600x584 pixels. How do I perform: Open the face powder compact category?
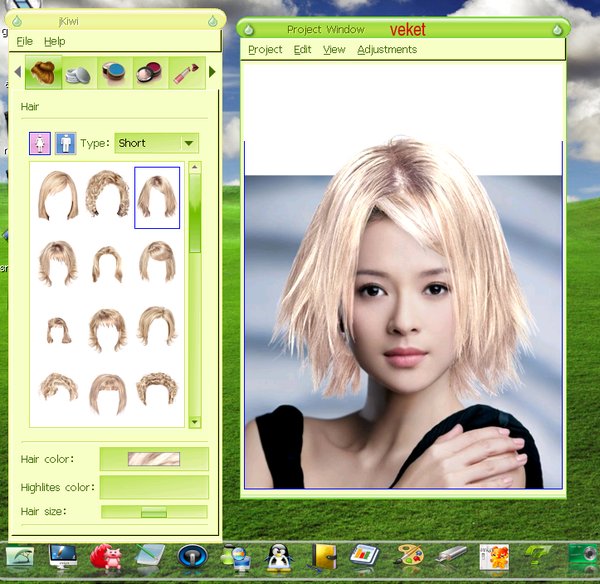pyautogui.click(x=78, y=73)
